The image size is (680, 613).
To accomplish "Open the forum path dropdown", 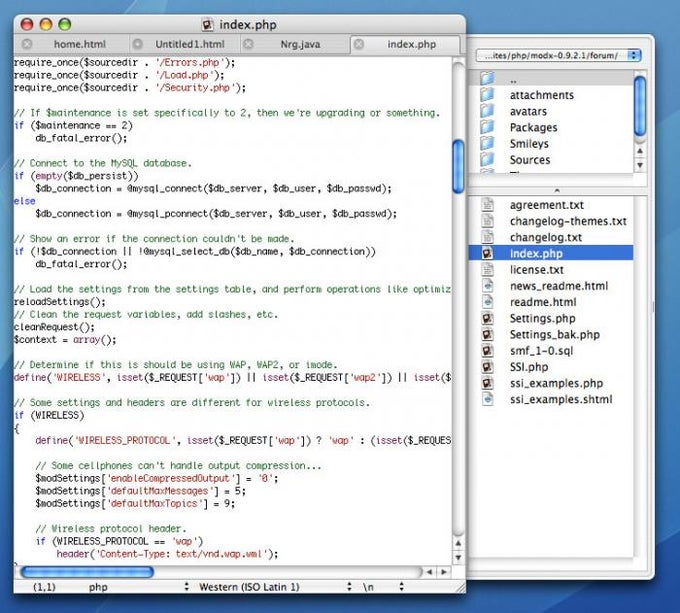I will tap(559, 55).
